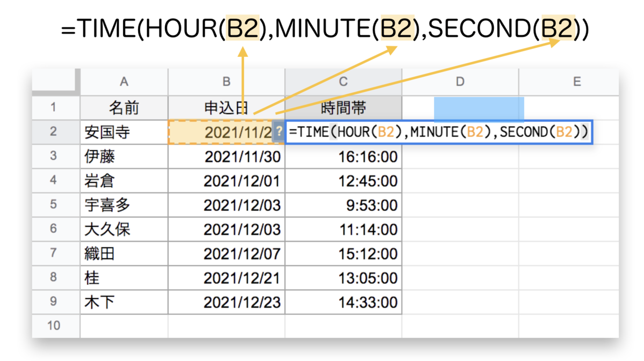This screenshot has height=361, width=644.
Task: Select the cell containing 岩倉
Action: pos(124,181)
